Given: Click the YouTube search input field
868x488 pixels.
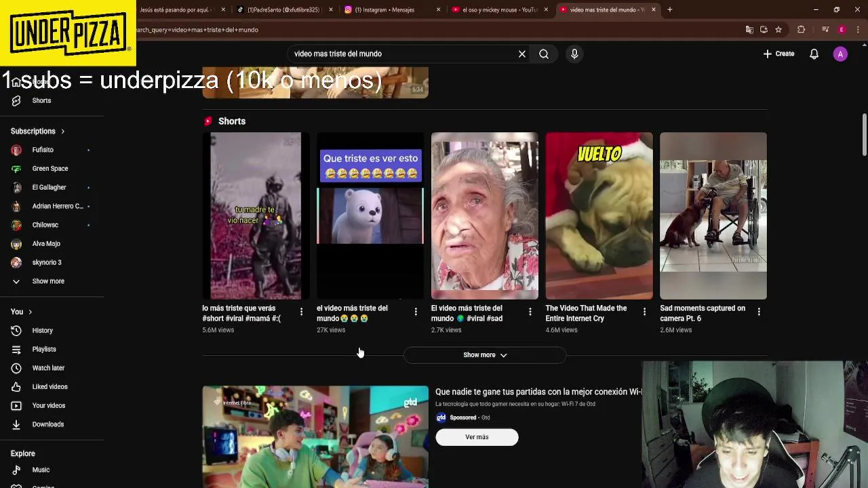Looking at the screenshot, I should click(x=403, y=54).
